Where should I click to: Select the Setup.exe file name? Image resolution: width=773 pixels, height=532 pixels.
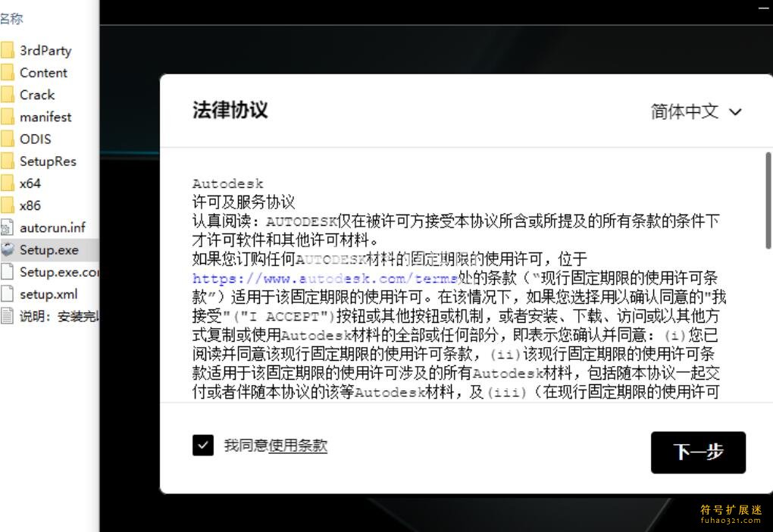pos(49,250)
